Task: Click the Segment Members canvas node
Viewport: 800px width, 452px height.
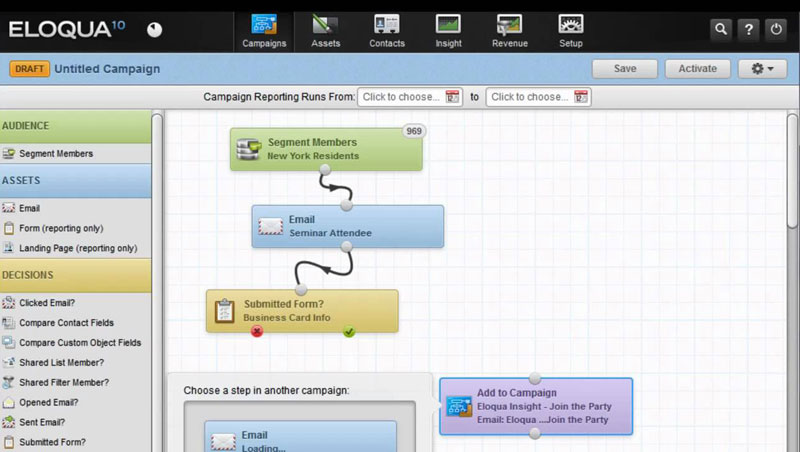Action: [326, 149]
